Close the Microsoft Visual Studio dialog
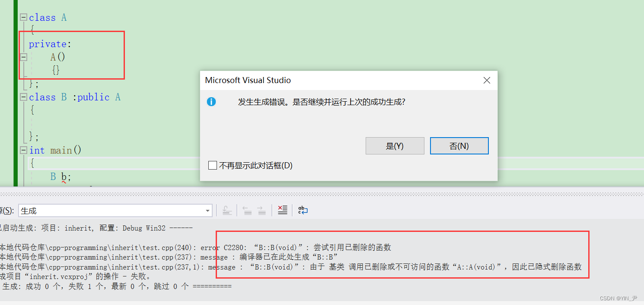The height and width of the screenshot is (305, 644). 487,80
